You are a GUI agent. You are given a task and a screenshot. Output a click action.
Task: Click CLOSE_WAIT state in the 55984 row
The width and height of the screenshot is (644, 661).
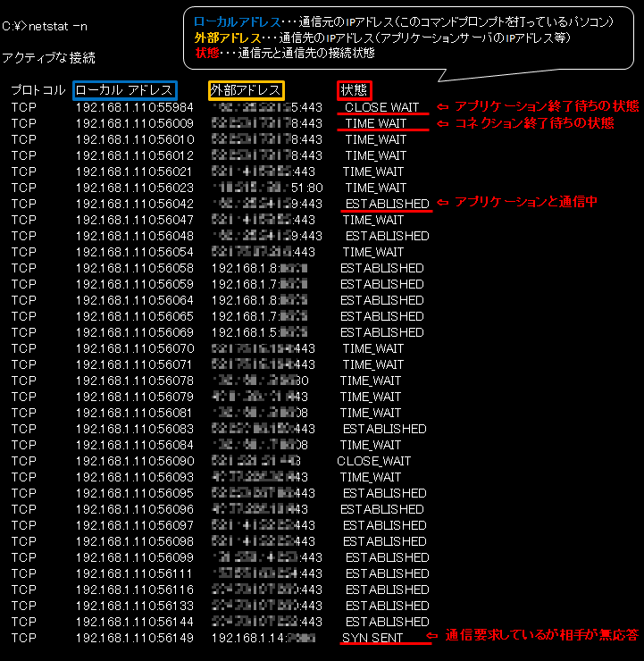tap(382, 107)
